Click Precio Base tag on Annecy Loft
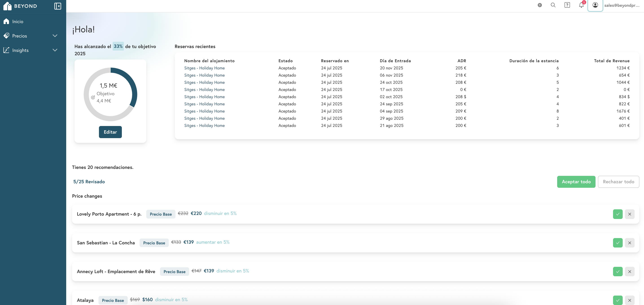Viewport: 644px width, 305px height. pyautogui.click(x=175, y=272)
